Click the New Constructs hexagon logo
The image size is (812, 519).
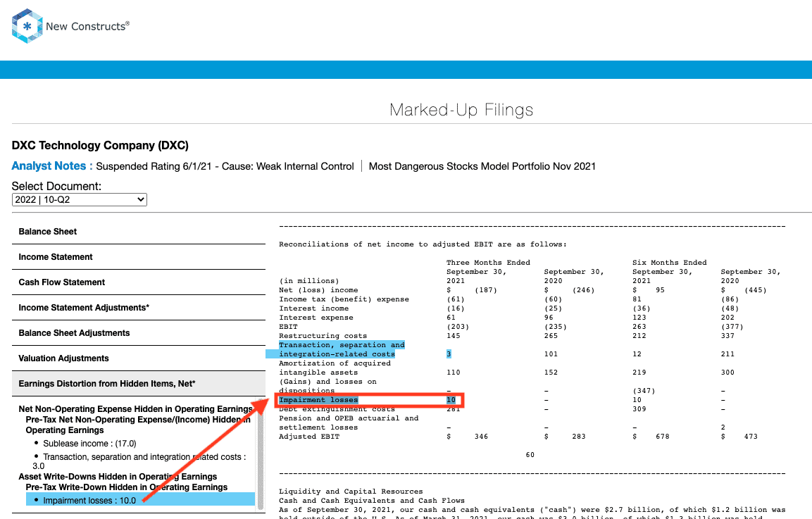click(x=27, y=26)
